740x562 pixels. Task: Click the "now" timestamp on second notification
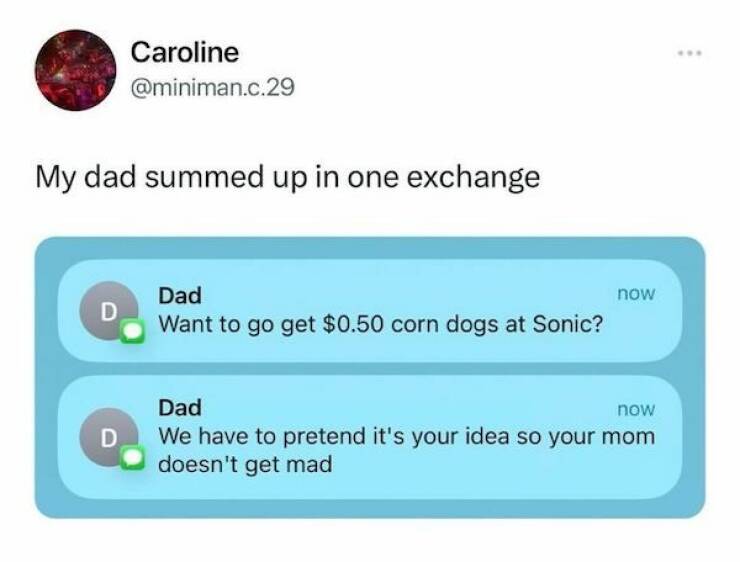click(x=636, y=409)
